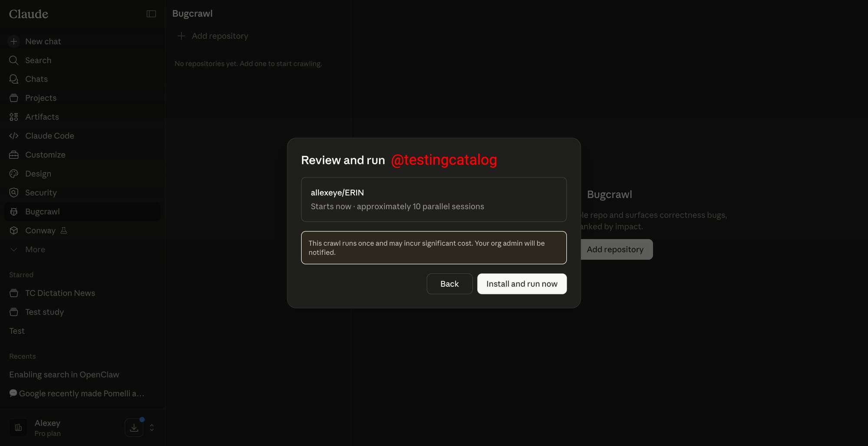
Task: Open the starred item named Test
Action: (x=82, y=331)
